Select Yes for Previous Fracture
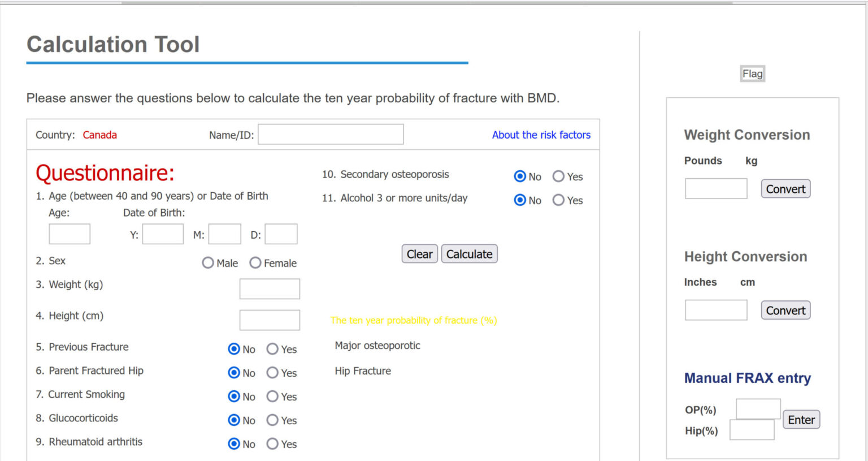The width and height of the screenshot is (868, 461). pos(273,349)
